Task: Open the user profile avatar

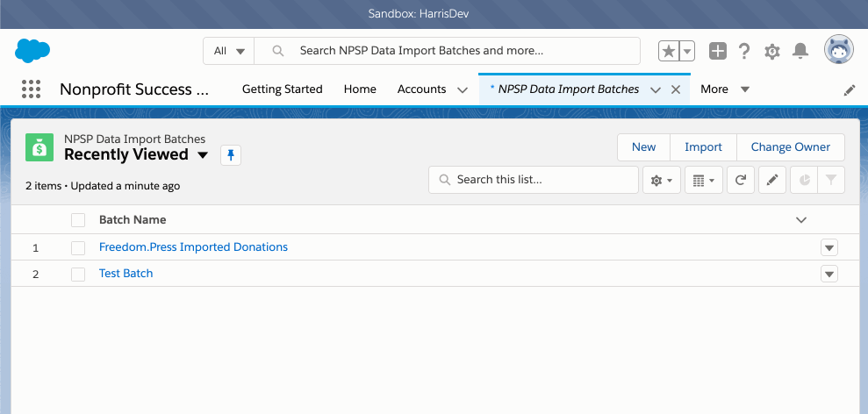Action: pos(839,50)
